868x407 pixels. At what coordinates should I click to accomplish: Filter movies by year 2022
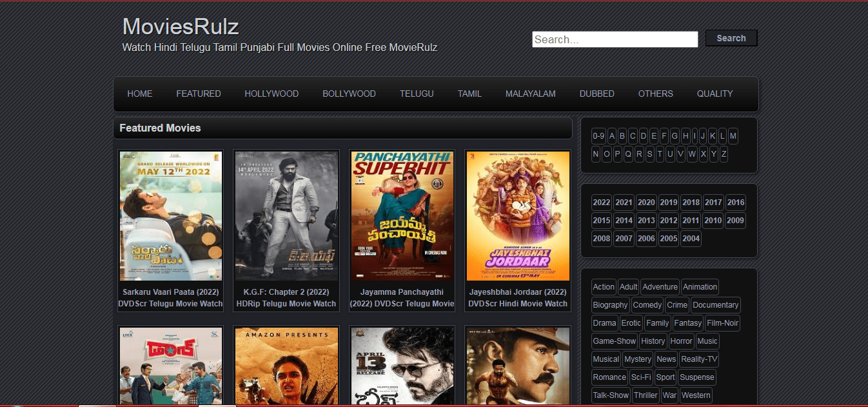point(602,203)
